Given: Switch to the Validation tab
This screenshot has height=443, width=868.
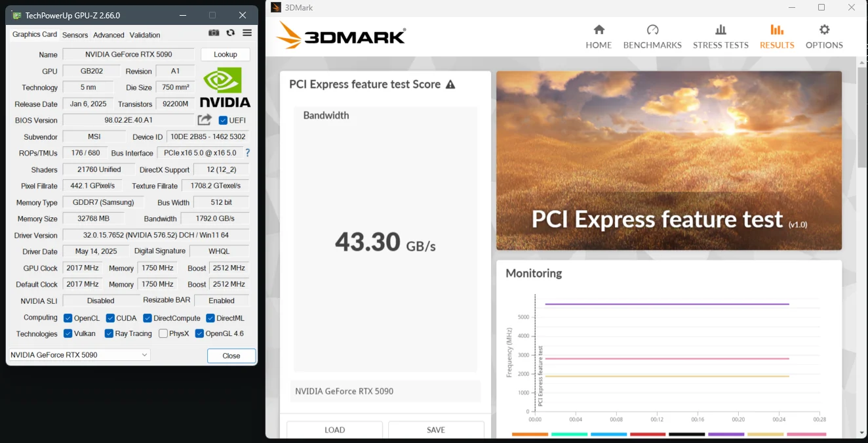Looking at the screenshot, I should [145, 35].
